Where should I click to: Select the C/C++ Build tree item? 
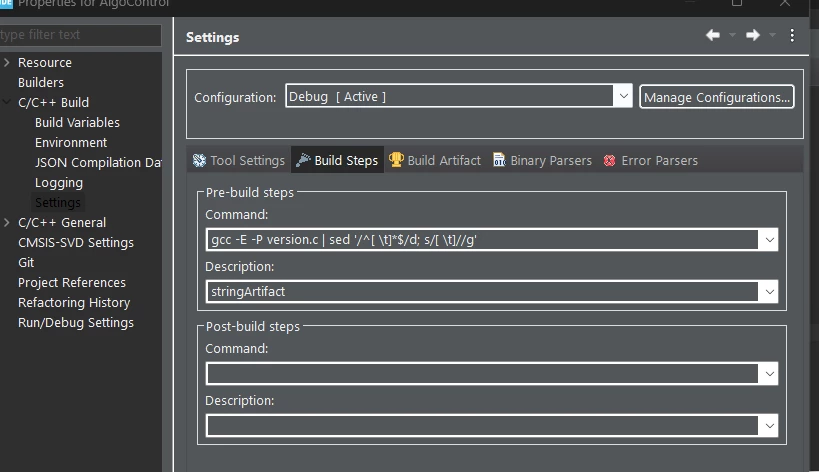coord(53,102)
